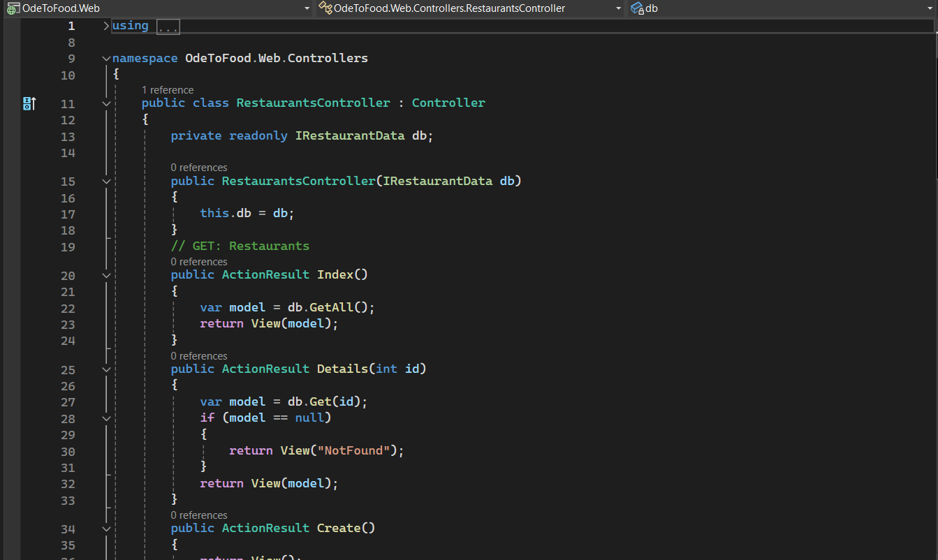
Task: Click the field icon beside db in navigation bar
Action: 637,9
